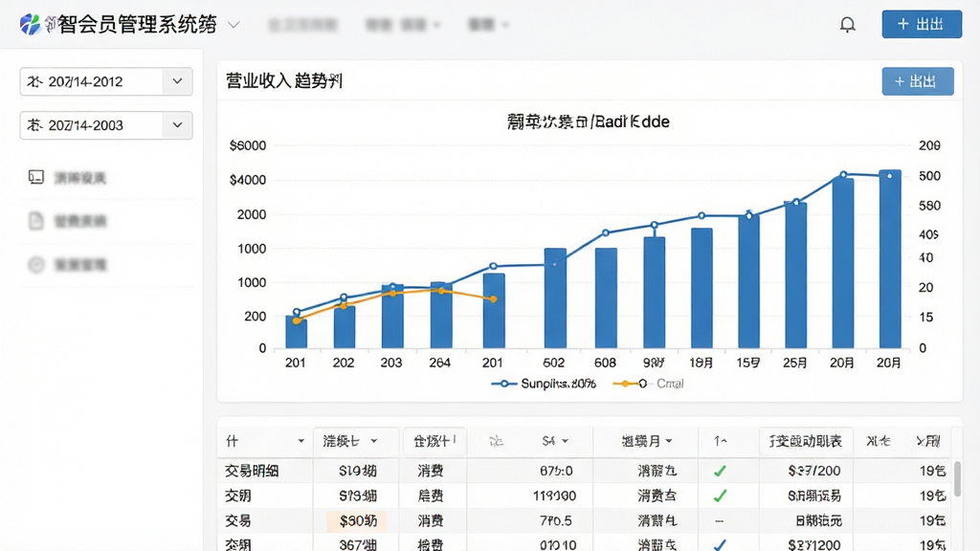Click the chart bar labeled 608
The image size is (980, 551).
pyautogui.click(x=606, y=298)
